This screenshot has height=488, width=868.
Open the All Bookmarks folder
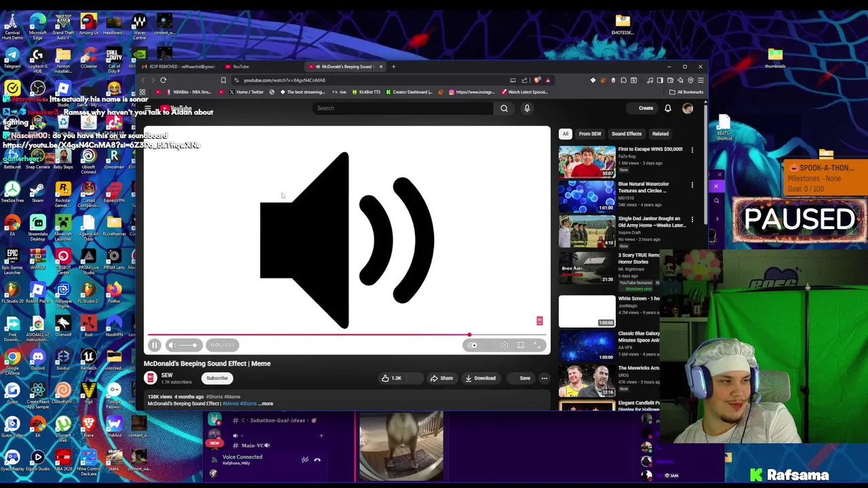point(686,92)
